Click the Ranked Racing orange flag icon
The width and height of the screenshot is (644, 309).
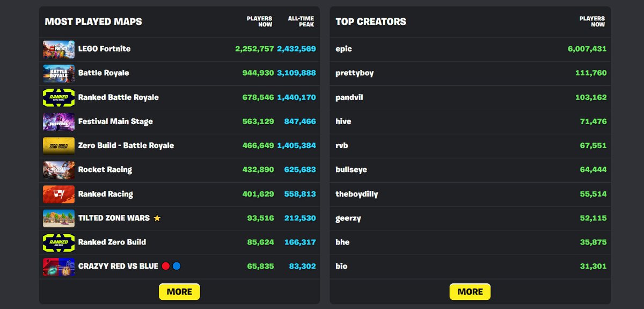tap(58, 194)
